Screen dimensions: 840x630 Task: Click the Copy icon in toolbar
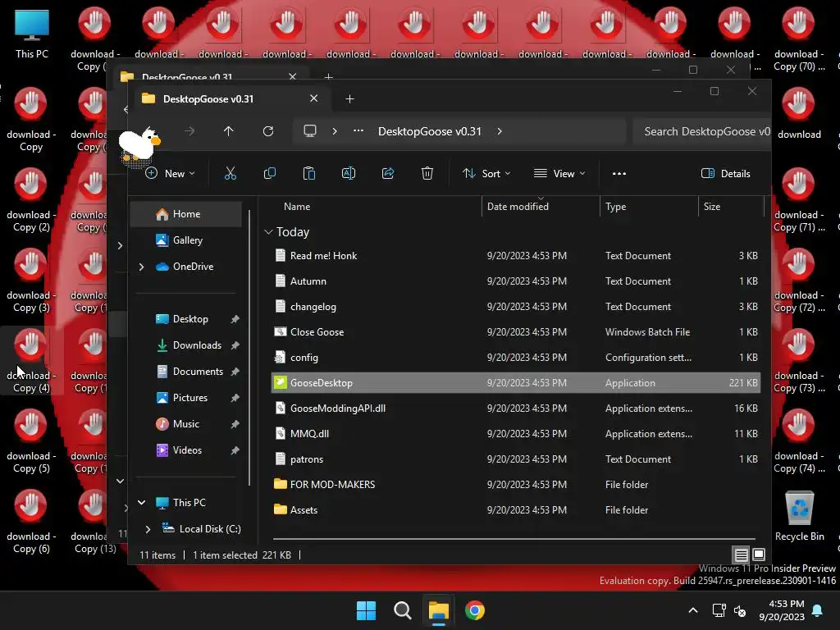[269, 174]
